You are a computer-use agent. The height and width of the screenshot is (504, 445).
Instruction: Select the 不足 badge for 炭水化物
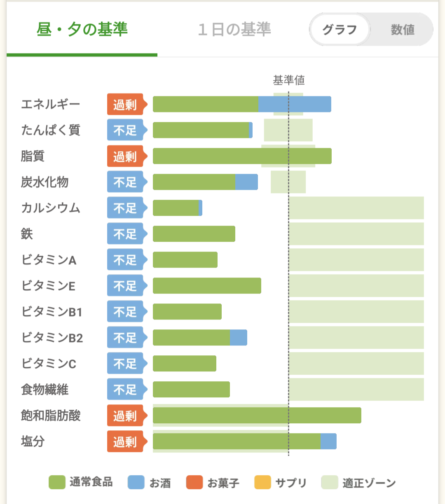(x=125, y=182)
